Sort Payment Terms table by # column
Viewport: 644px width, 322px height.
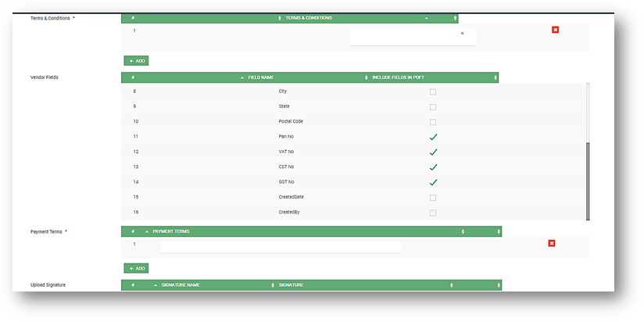tap(133, 231)
